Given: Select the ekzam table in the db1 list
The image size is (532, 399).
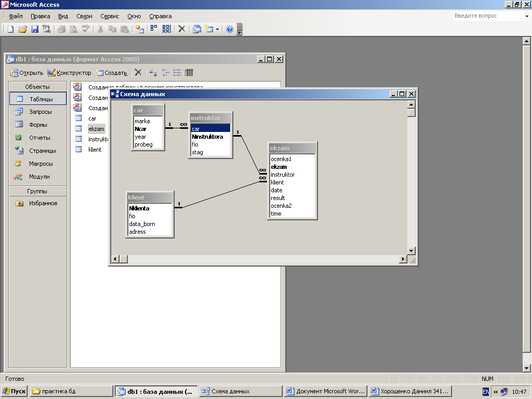Looking at the screenshot, I should 96,129.
